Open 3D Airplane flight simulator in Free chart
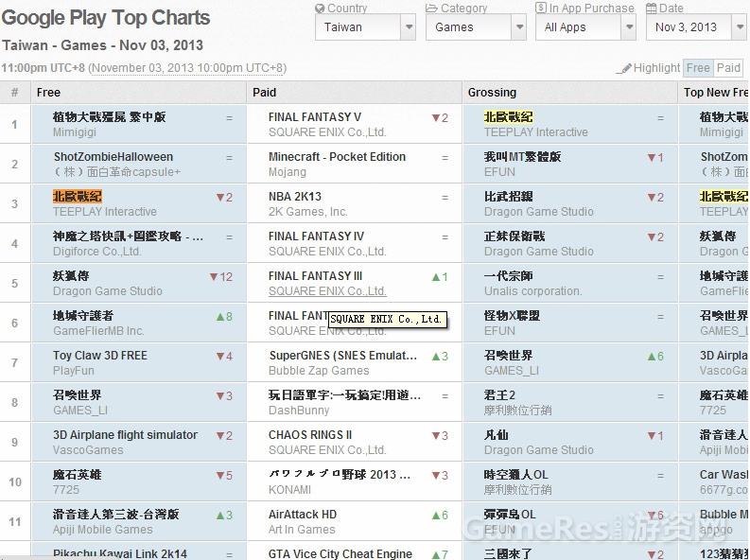This screenshot has height=560, width=750. coord(125,435)
